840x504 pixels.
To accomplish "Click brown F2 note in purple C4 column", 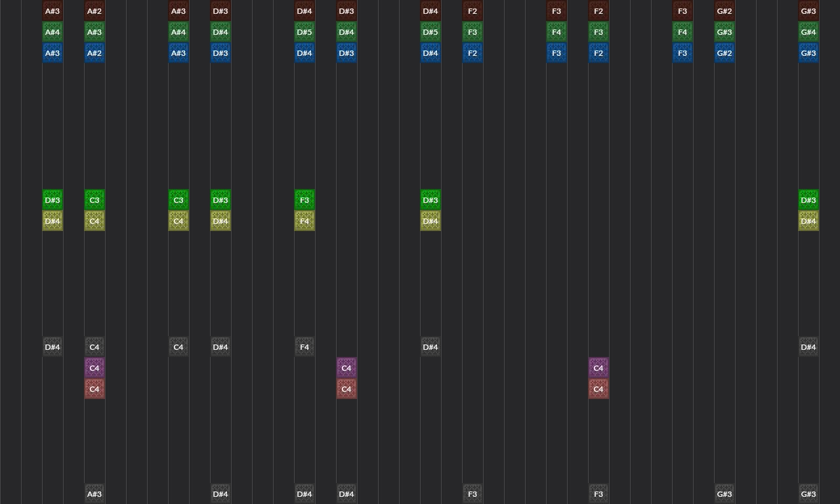I will 598,11.
